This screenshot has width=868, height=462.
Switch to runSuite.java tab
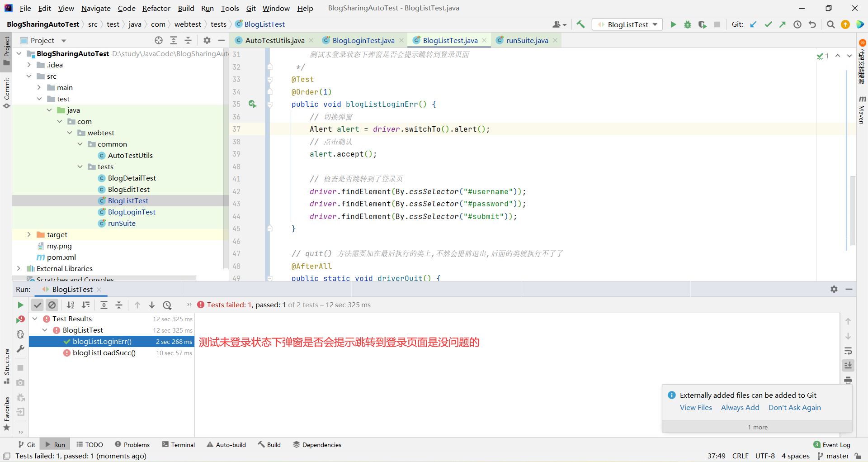click(x=527, y=40)
